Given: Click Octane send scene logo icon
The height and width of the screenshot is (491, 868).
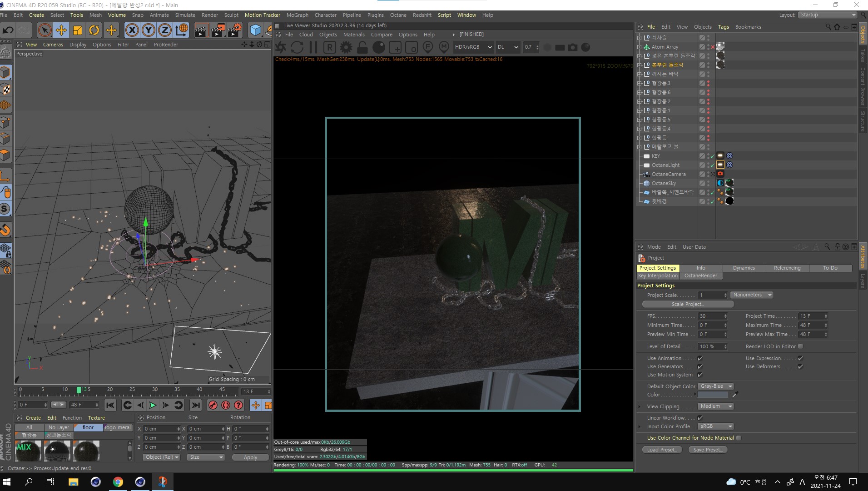Looking at the screenshot, I should point(281,47).
